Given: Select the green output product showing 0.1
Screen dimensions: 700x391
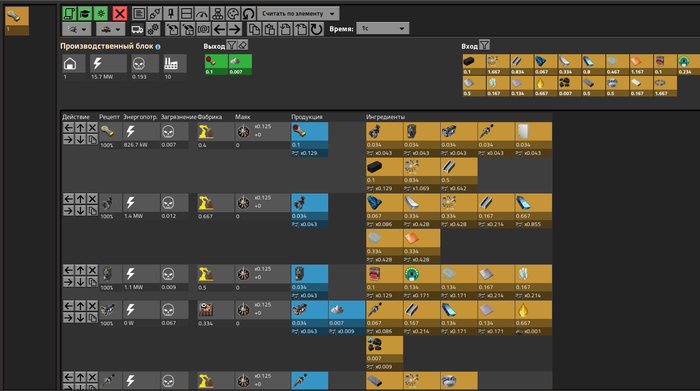Looking at the screenshot, I should coord(216,64).
